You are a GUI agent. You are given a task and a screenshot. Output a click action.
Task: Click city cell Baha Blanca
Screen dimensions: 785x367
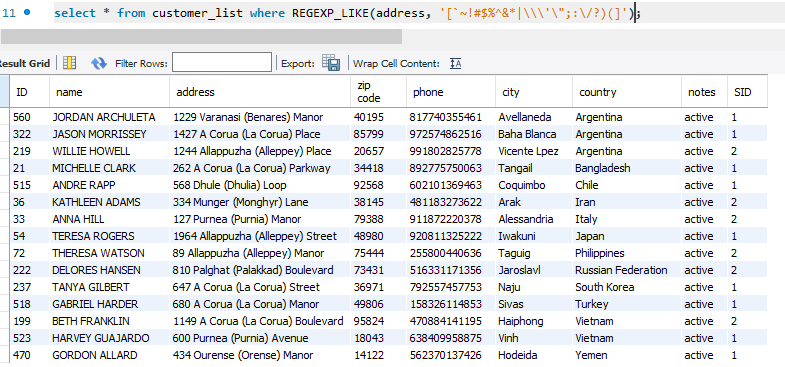click(527, 134)
